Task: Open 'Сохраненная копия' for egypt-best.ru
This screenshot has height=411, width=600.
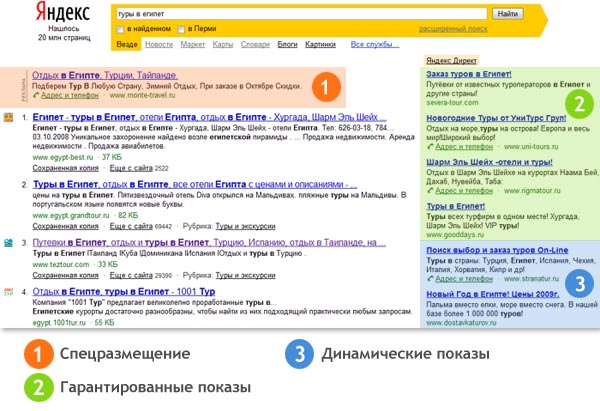Action: pos(65,168)
